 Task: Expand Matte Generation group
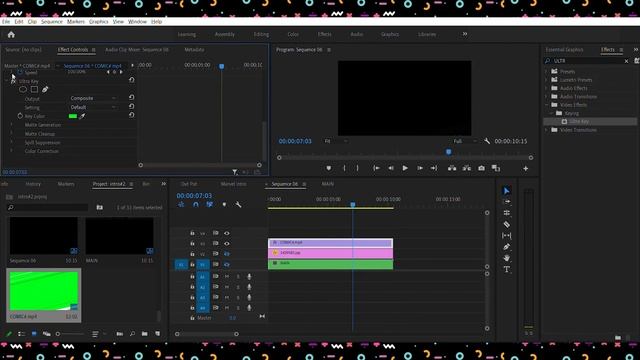coord(11,125)
